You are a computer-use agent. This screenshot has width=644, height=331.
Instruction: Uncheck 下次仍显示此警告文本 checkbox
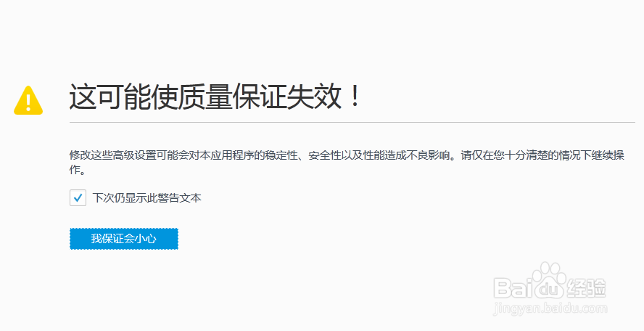(78, 197)
